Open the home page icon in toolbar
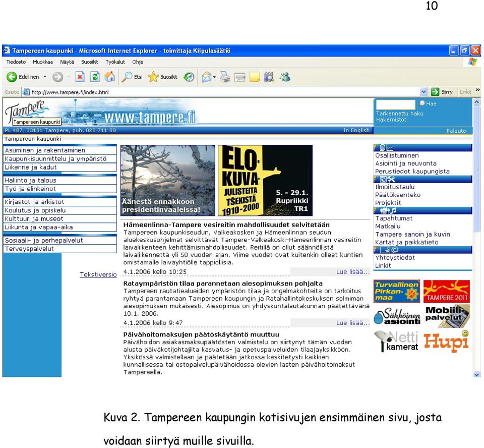Image resolution: width=484 pixels, height=448 pixels. 110,77
